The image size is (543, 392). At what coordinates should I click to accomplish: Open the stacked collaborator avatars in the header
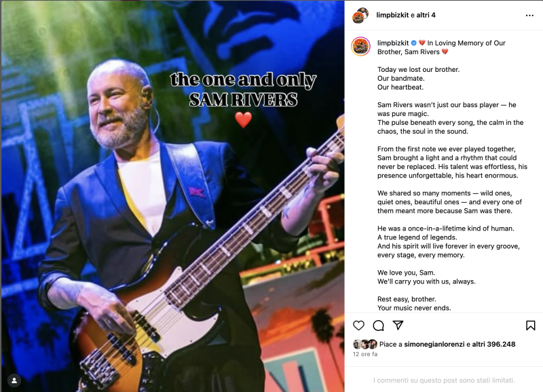pos(360,15)
